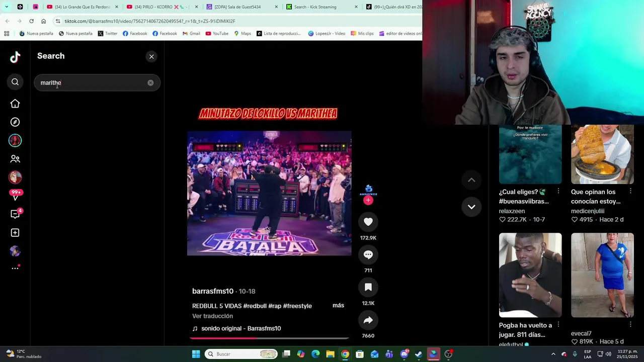
Task: Open Maps bookmark
Action: [x=242, y=34]
